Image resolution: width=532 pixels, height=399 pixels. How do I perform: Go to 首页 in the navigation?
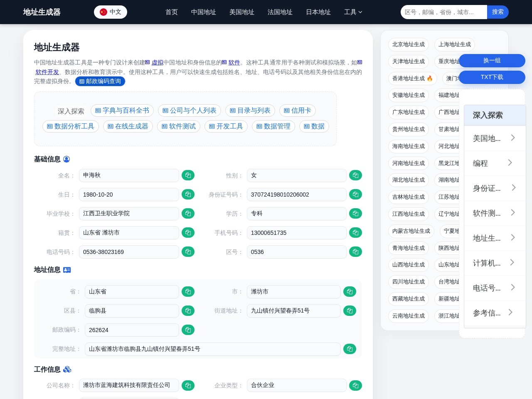172,12
